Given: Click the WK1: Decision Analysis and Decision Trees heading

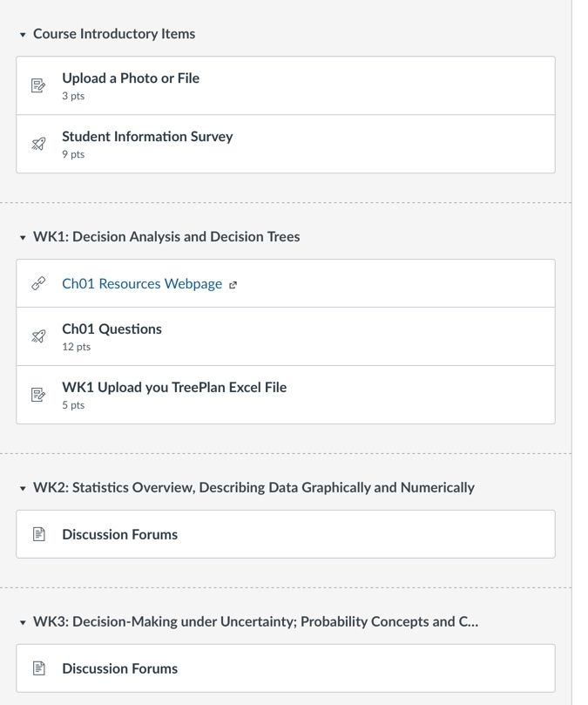Looking at the screenshot, I should pos(166,236).
